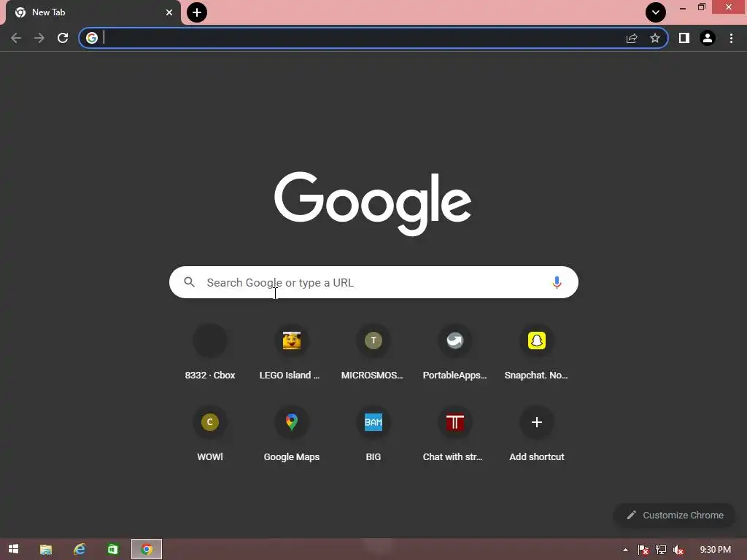Open the Windows Start menu
This screenshot has width=747, height=560.
click(13, 549)
